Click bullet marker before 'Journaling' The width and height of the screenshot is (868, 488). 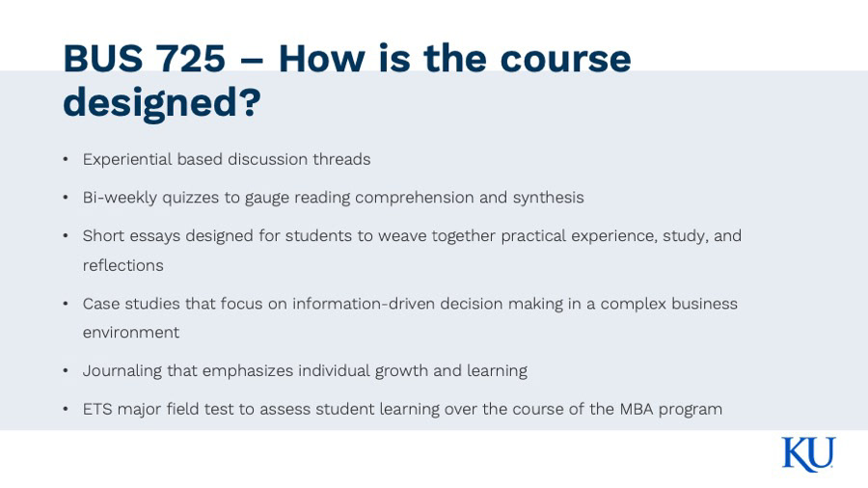[66, 370]
